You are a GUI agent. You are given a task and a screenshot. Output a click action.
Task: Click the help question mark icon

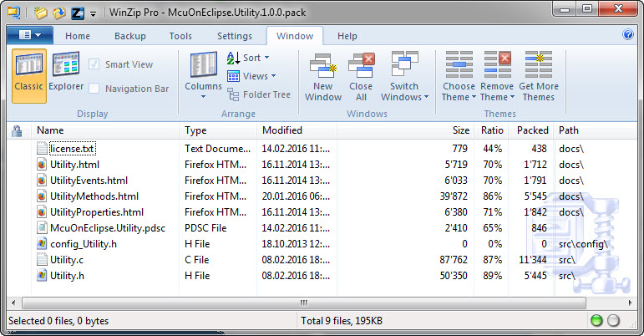(x=628, y=35)
